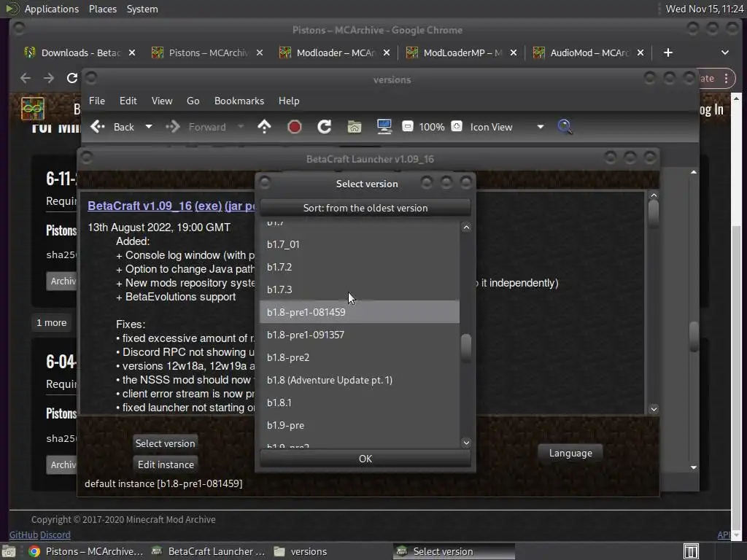Reload the Chrome page

tap(72, 78)
